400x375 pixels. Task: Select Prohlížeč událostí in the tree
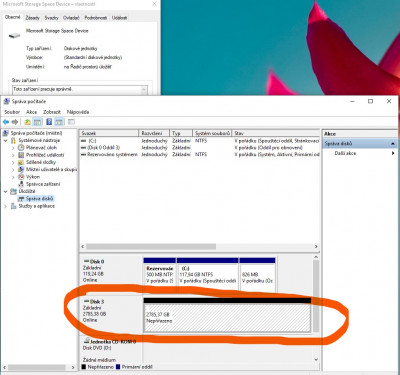[45, 155]
